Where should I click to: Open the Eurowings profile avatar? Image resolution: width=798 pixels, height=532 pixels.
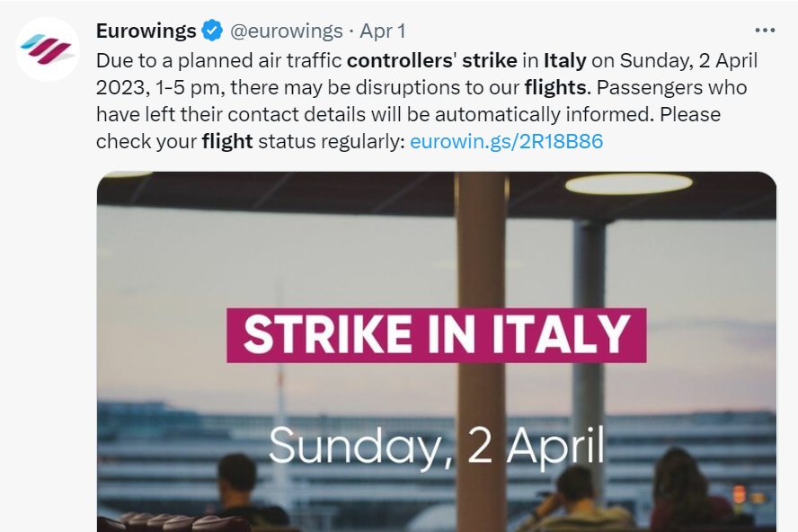click(x=48, y=50)
